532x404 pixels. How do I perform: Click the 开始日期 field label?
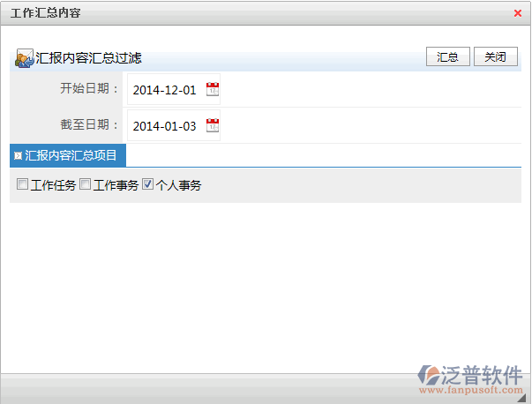point(88,89)
